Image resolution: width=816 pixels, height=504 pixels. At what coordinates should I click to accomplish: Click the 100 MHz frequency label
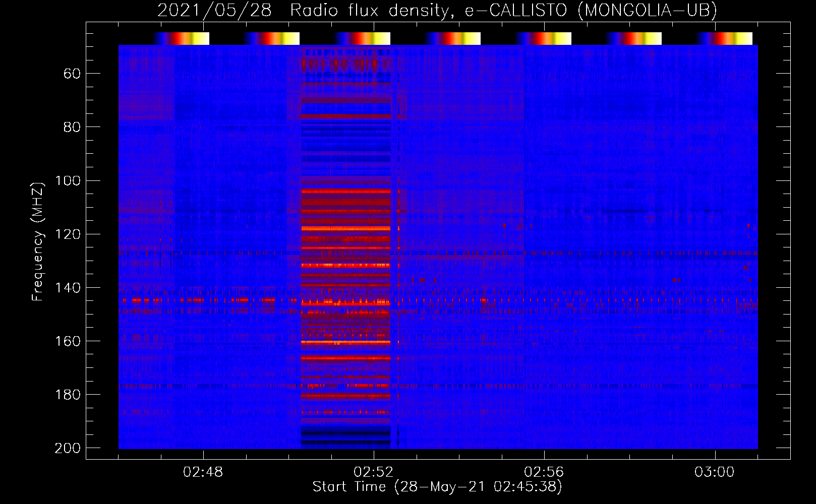(x=68, y=181)
